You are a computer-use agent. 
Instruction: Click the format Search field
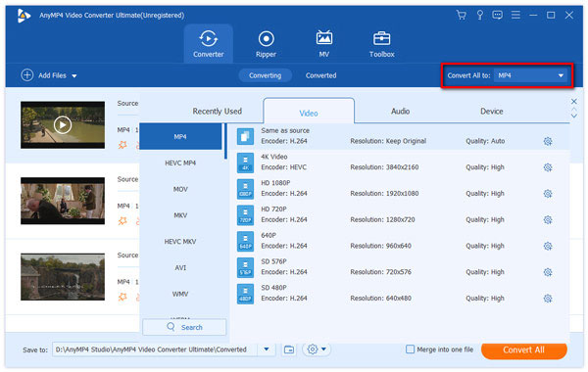tap(184, 327)
